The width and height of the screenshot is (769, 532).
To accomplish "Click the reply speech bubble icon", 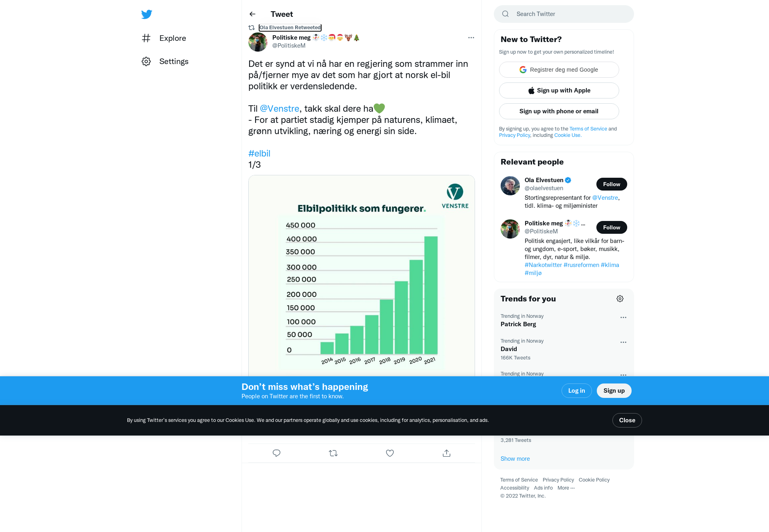I will [x=276, y=453].
